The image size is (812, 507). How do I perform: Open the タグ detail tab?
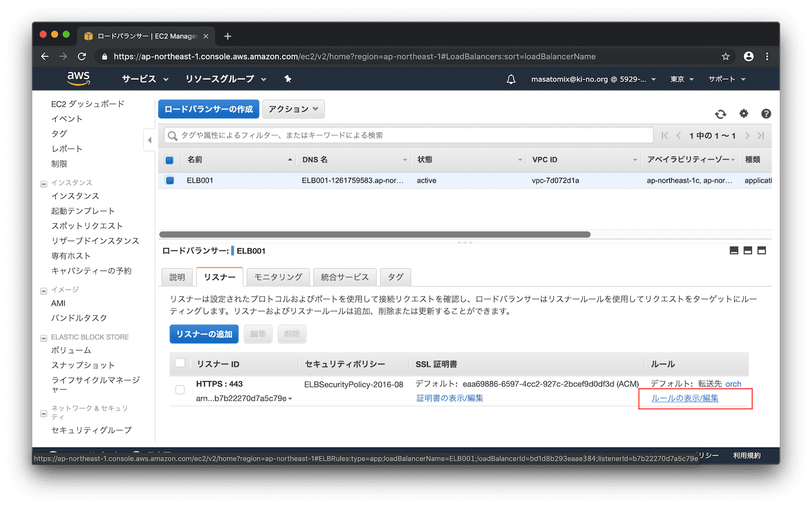click(x=396, y=277)
